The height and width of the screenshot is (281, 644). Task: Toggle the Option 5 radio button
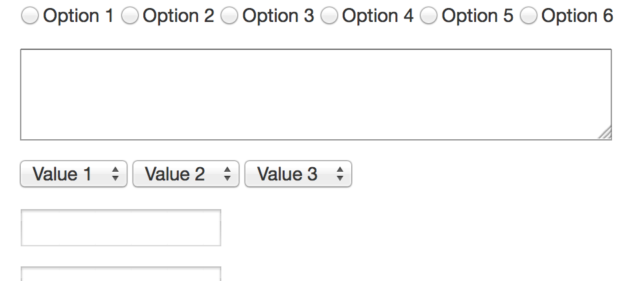click(429, 17)
